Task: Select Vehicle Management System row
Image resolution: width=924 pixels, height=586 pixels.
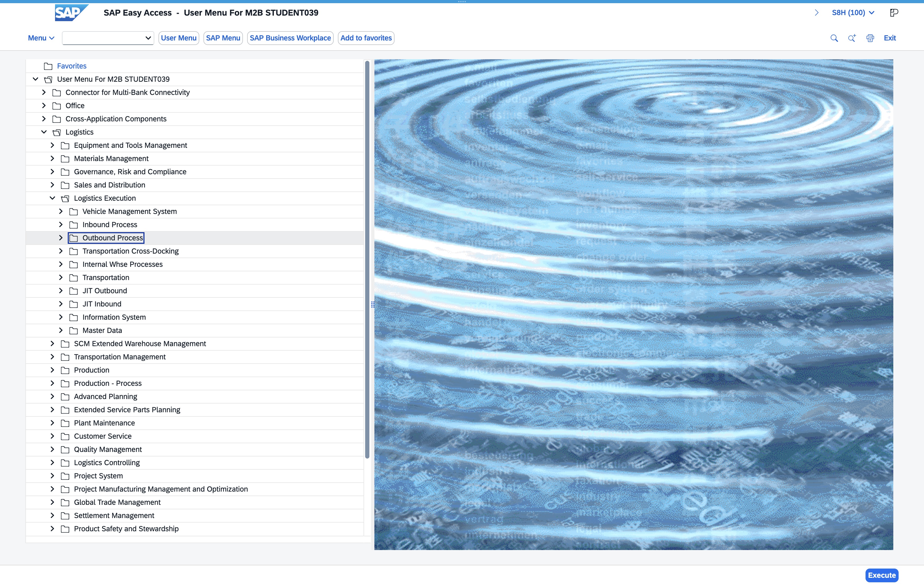Action: (x=194, y=211)
